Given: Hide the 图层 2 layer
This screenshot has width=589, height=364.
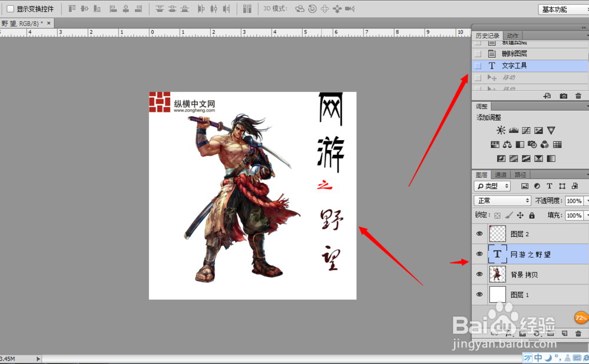Looking at the screenshot, I should [479, 234].
